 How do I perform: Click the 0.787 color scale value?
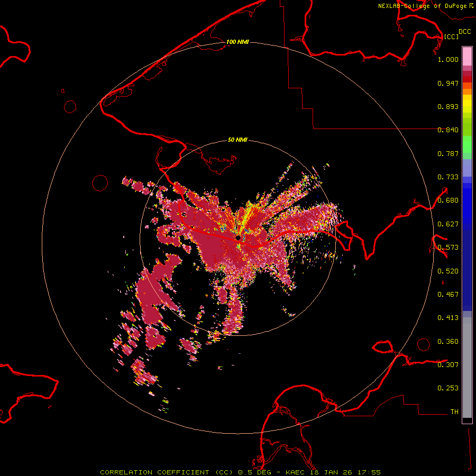click(448, 153)
